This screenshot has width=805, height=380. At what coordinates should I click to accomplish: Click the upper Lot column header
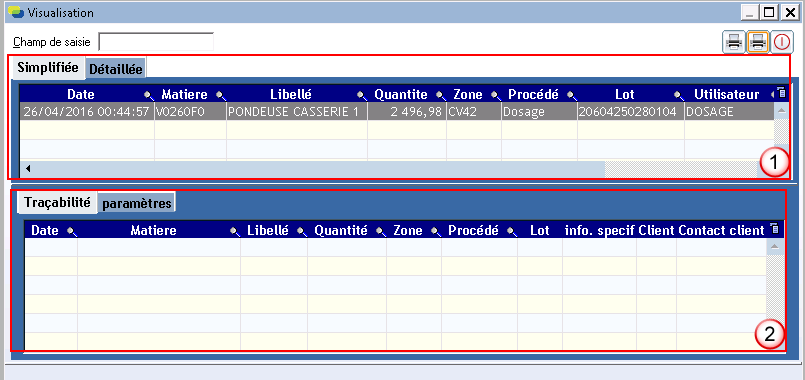point(624,94)
